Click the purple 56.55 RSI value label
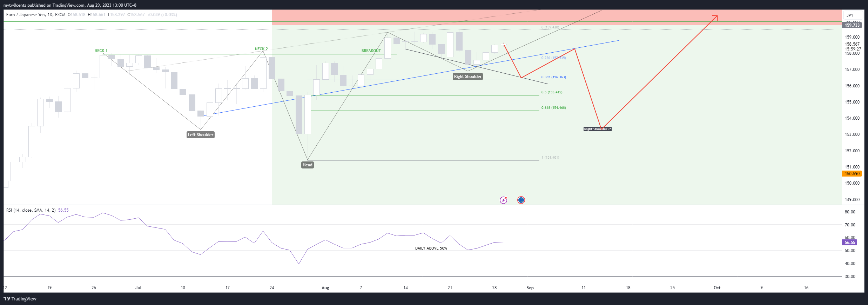Image resolution: width=868 pixels, height=305 pixels. [x=850, y=243]
